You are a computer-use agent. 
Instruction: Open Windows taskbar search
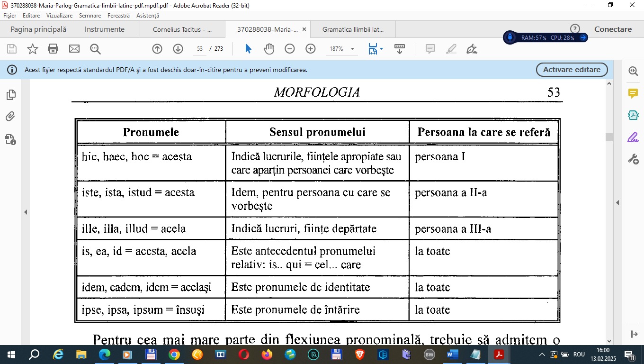point(34,355)
